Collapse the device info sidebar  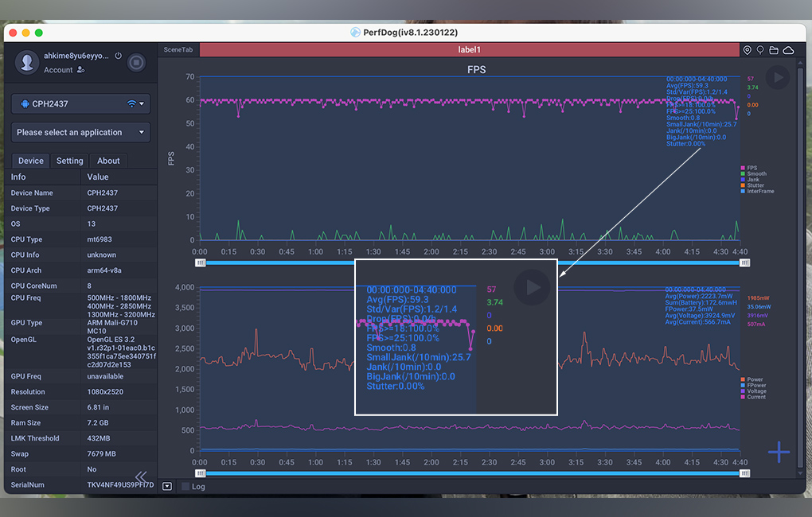141,476
